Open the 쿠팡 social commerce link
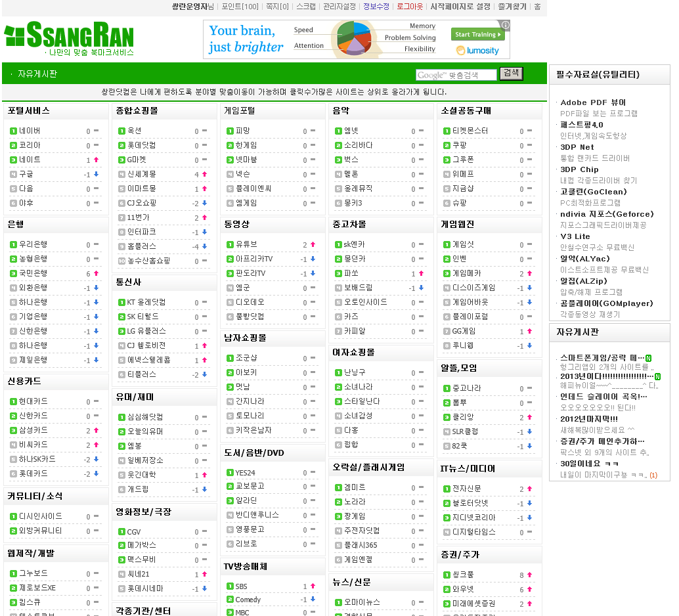The image size is (679, 616). (460, 145)
